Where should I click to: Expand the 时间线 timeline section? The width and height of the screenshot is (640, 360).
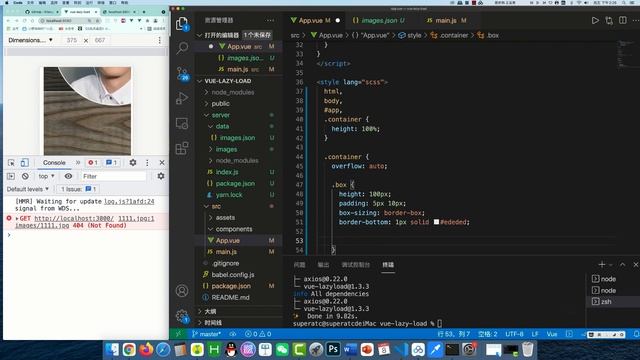coord(213,322)
